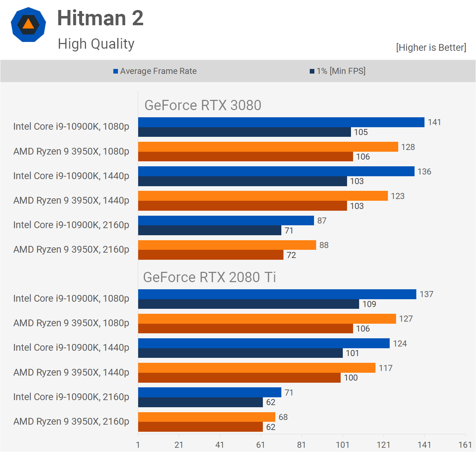Click the 1% [Min FPS] legend color square

click(312, 71)
